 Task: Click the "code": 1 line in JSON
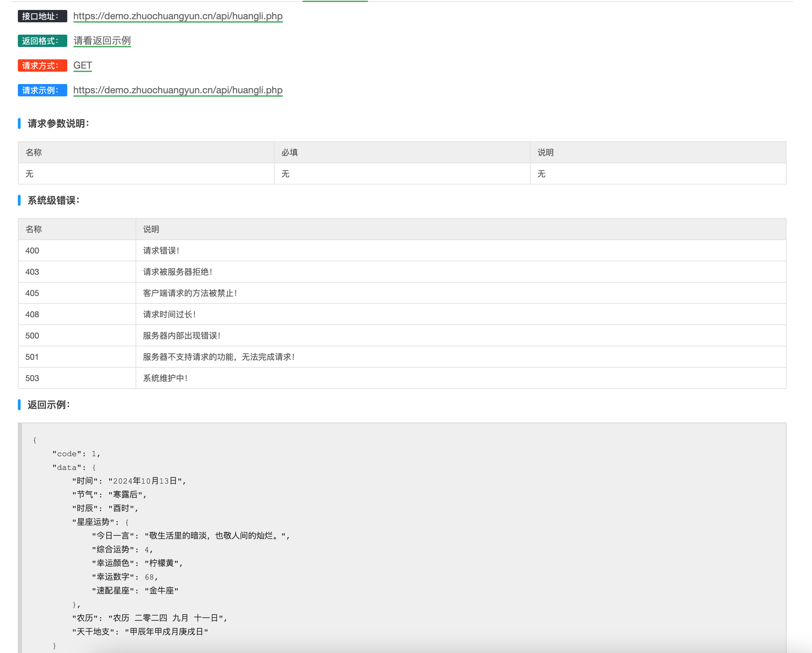76,454
